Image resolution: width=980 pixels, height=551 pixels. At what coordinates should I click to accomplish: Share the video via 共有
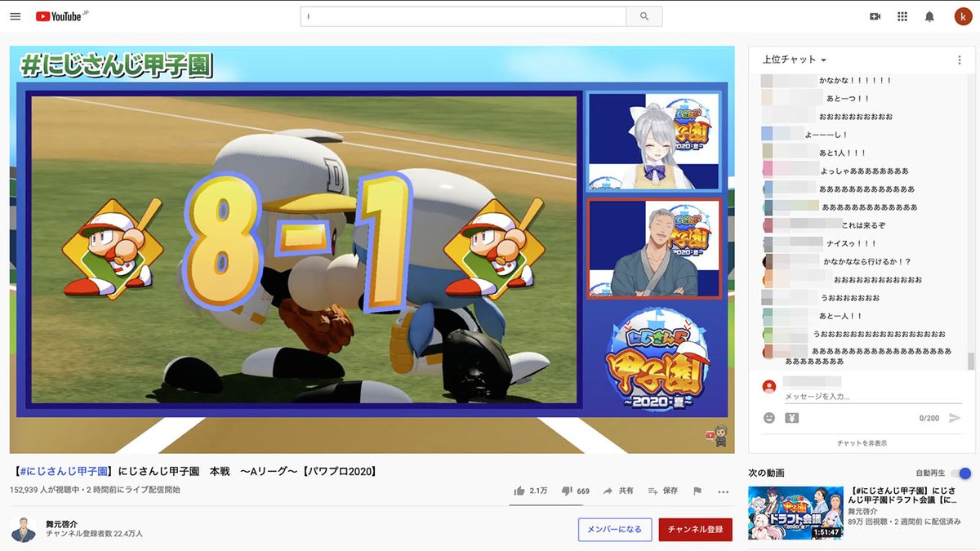tap(618, 491)
